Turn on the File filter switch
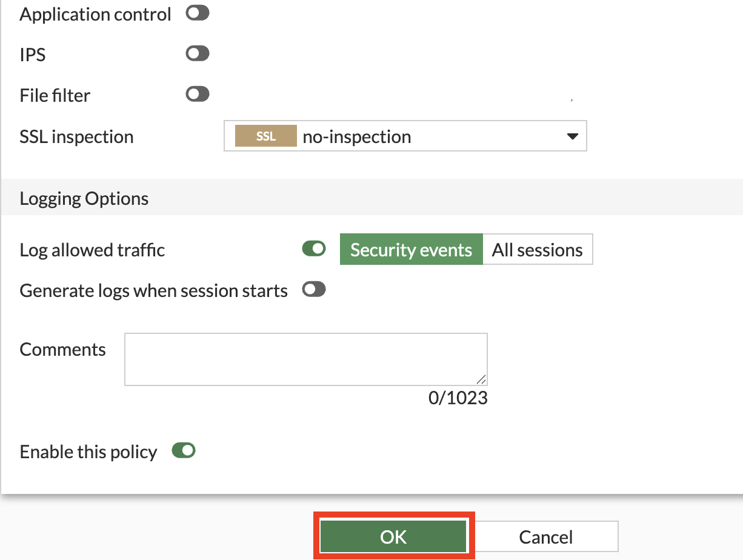 pos(198,95)
